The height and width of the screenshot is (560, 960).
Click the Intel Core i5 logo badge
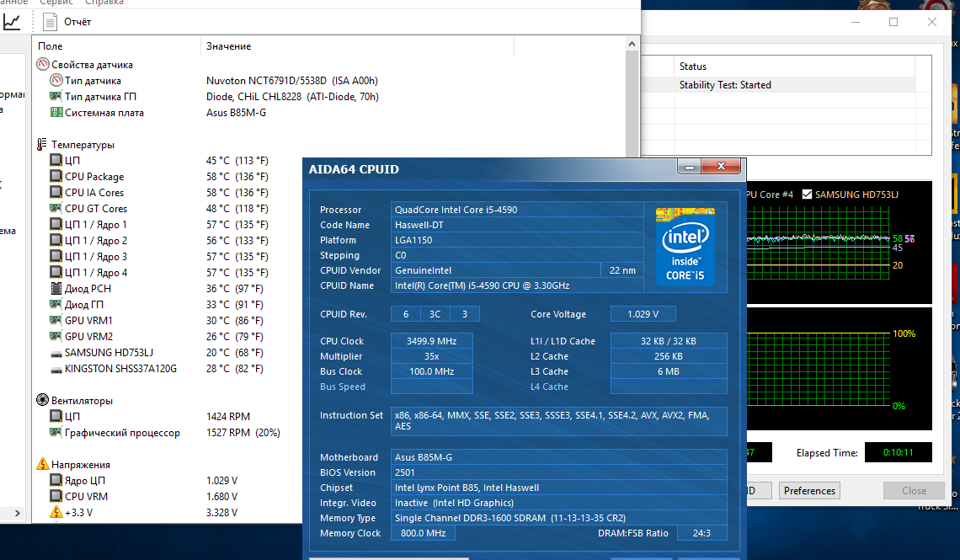point(685,247)
